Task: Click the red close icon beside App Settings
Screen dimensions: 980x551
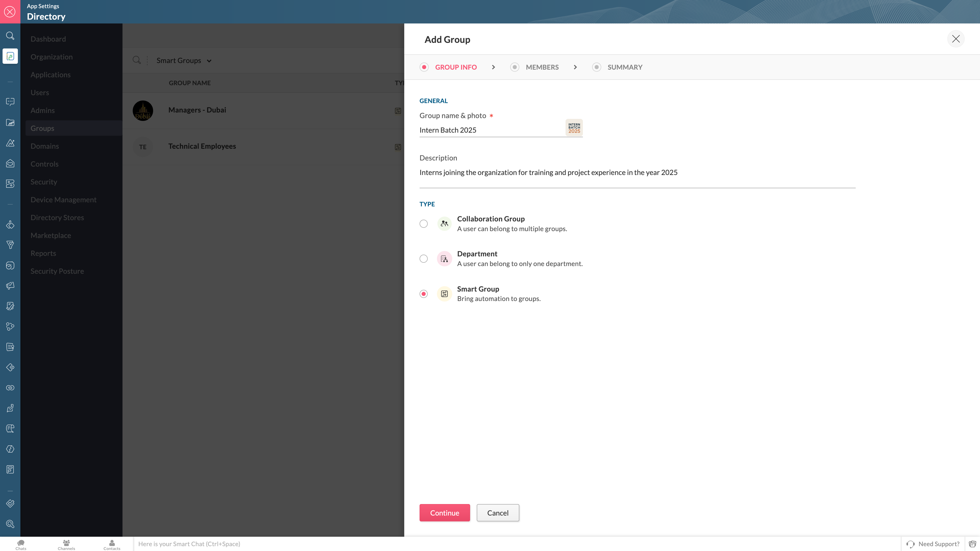Action: pyautogui.click(x=10, y=11)
